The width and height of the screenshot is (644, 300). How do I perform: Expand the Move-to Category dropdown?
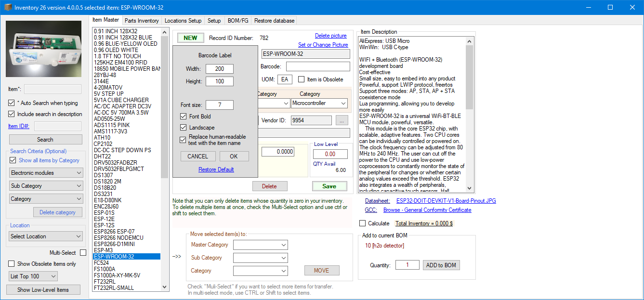click(261, 271)
